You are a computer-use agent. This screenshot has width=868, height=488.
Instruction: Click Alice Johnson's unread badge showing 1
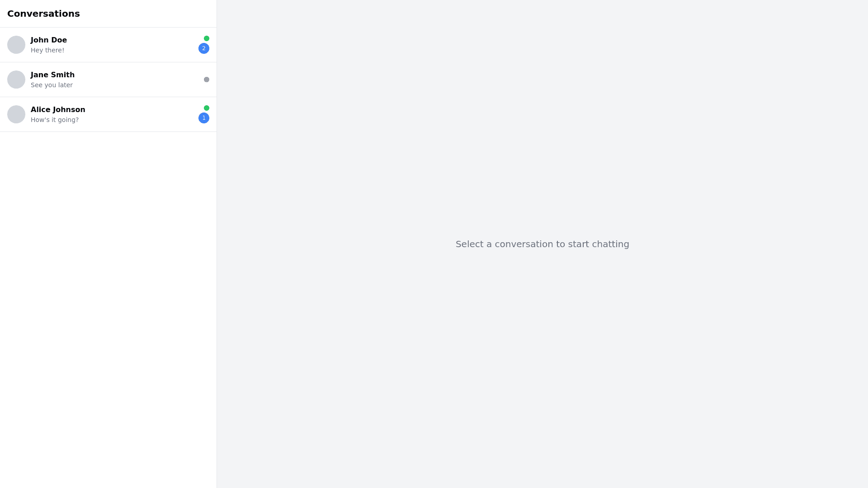point(204,118)
